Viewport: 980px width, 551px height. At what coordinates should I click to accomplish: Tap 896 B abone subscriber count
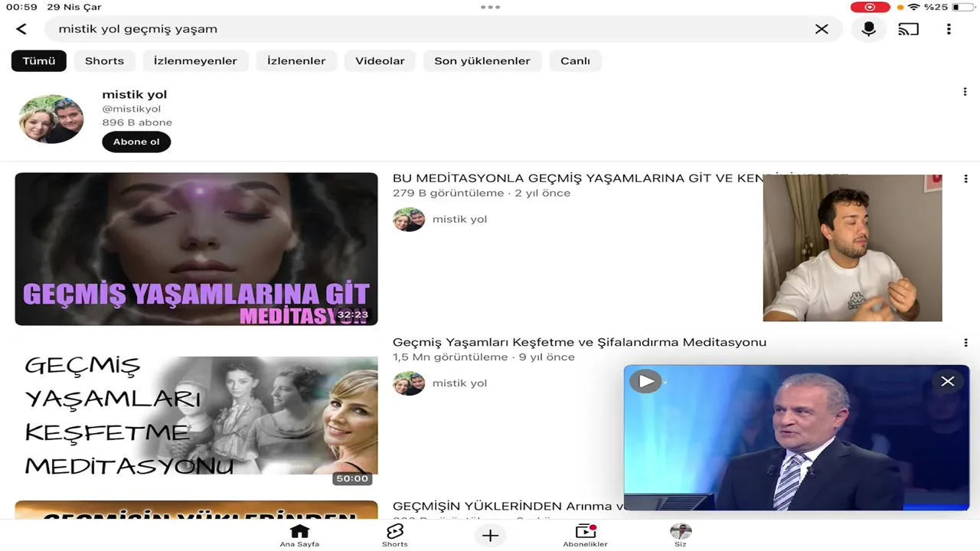coord(137,122)
